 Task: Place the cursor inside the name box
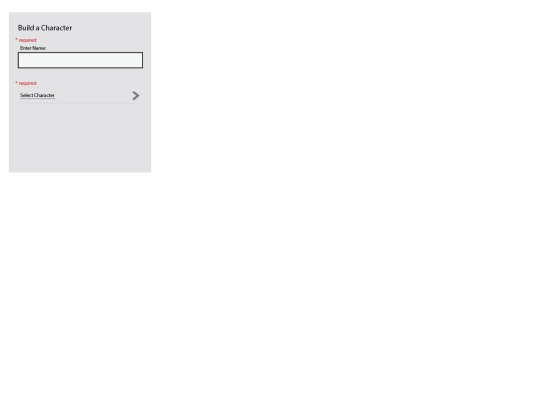(80, 60)
